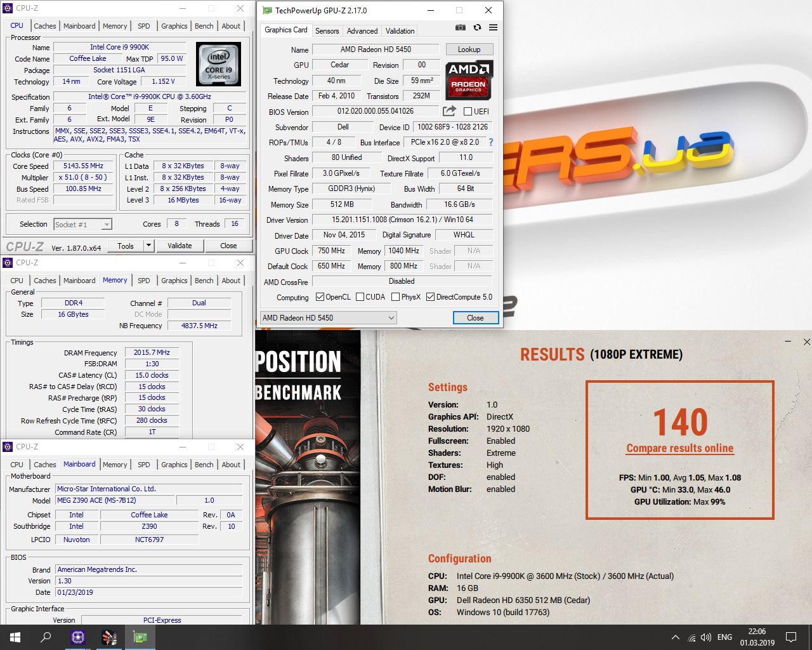Open Validation tab in GPU-Z
The height and width of the screenshot is (650, 812).
coord(400,31)
